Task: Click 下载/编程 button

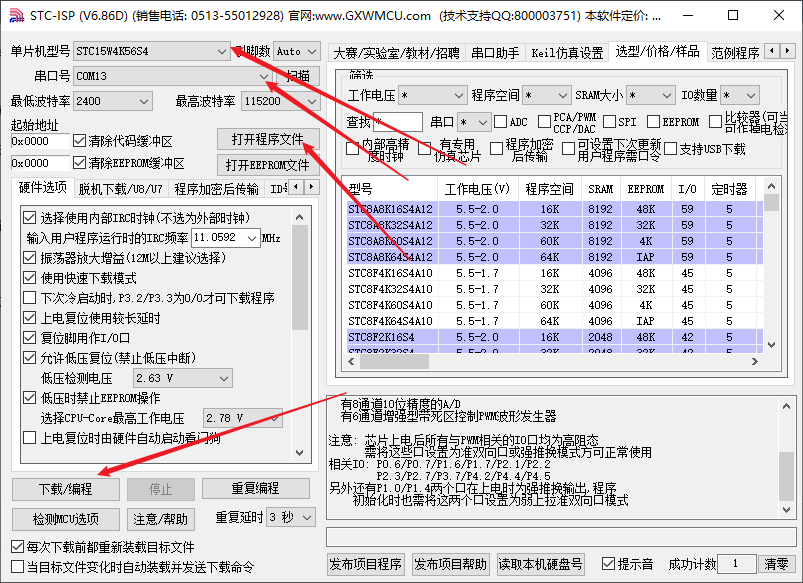Action: point(66,489)
